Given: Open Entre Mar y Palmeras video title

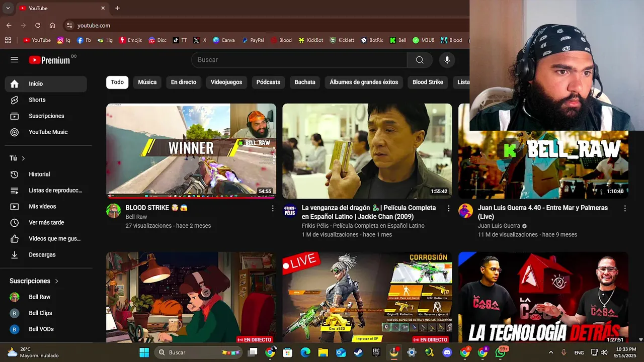Looking at the screenshot, I should point(543,212).
